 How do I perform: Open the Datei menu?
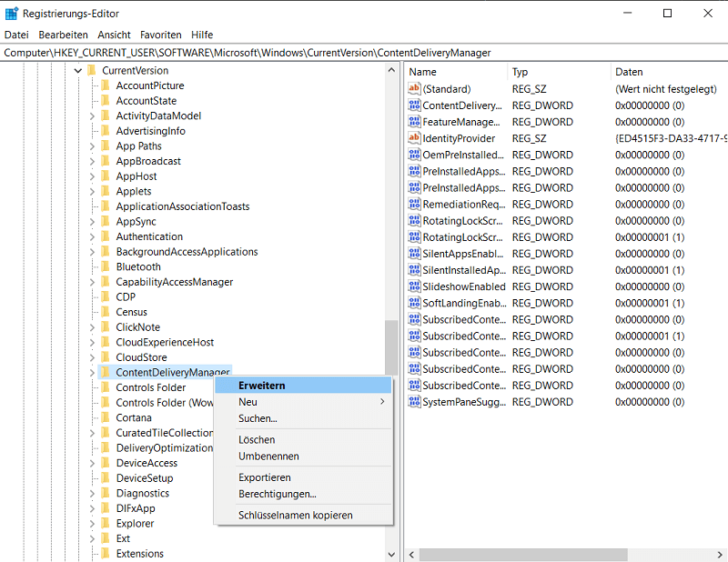click(x=16, y=35)
